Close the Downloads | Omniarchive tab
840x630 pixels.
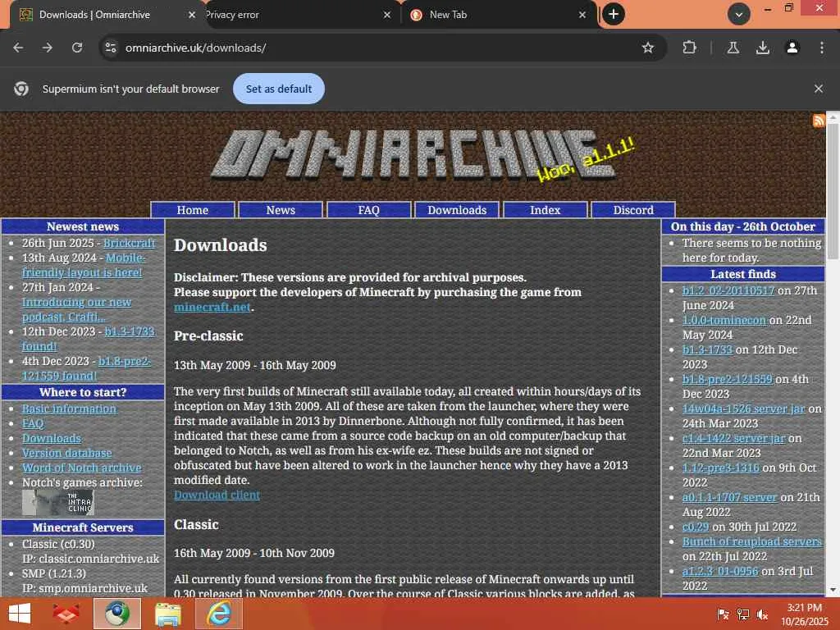click(191, 15)
